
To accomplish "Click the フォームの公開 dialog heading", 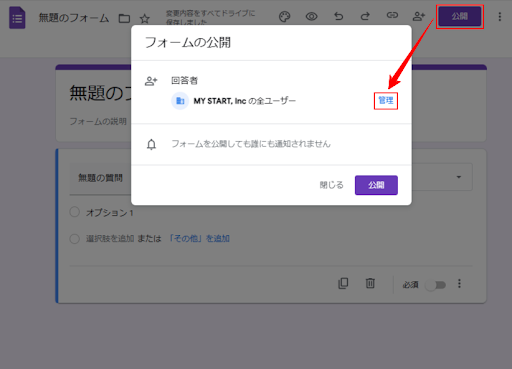I will point(188,43).
